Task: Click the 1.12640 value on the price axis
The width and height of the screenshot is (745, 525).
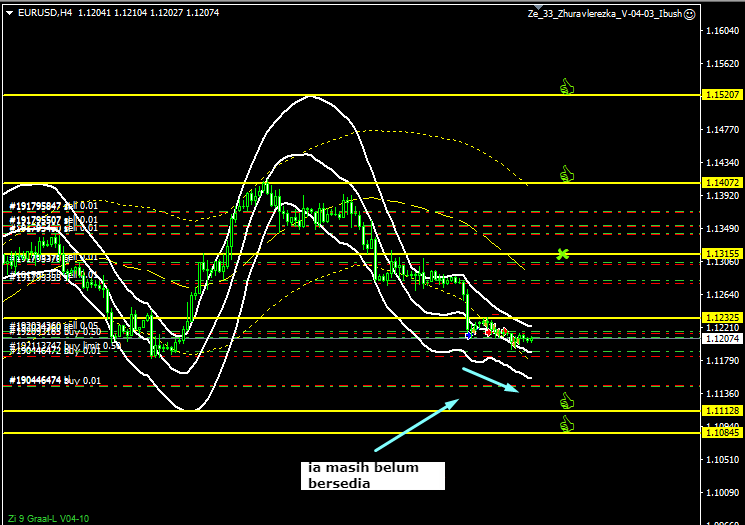Action: [723, 295]
